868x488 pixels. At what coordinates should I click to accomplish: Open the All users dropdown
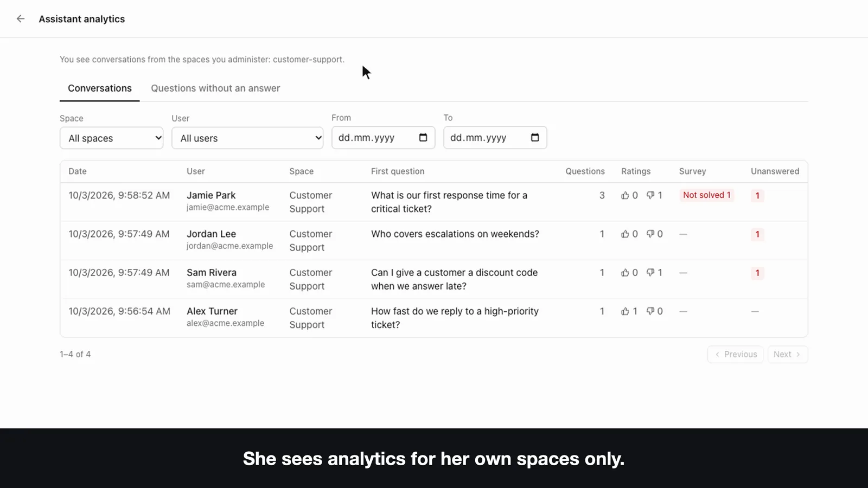coord(247,138)
